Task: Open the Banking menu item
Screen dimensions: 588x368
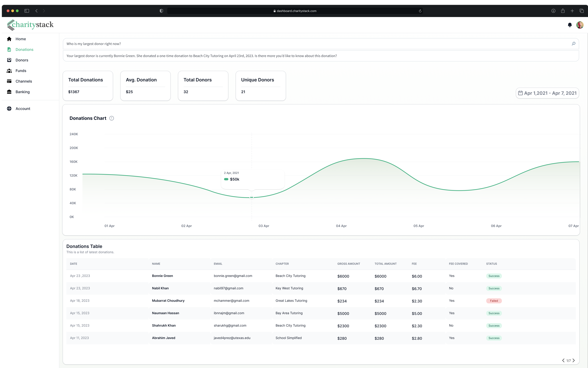Action: click(x=23, y=92)
